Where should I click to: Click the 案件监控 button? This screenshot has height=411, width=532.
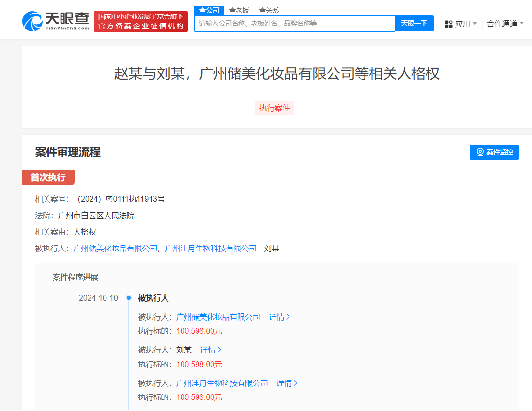coord(494,152)
